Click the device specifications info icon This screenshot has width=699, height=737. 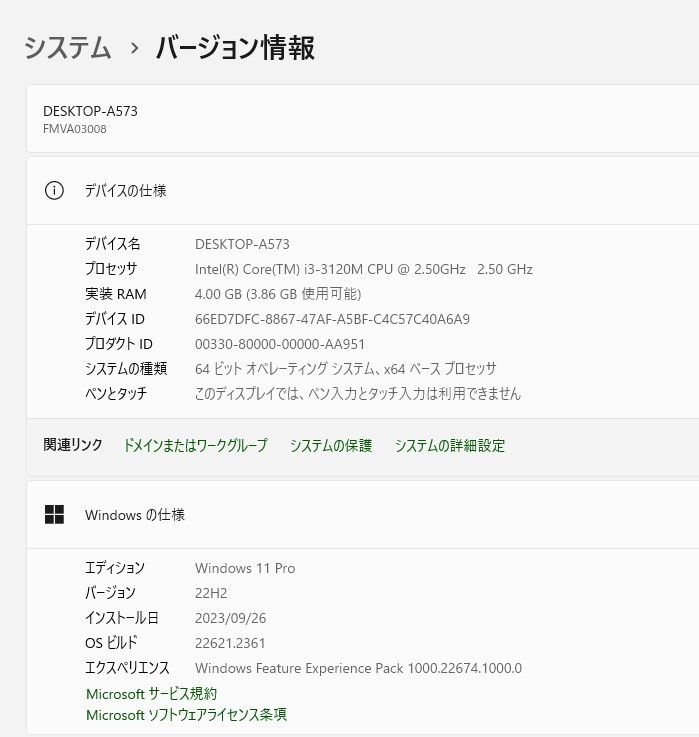[54, 190]
